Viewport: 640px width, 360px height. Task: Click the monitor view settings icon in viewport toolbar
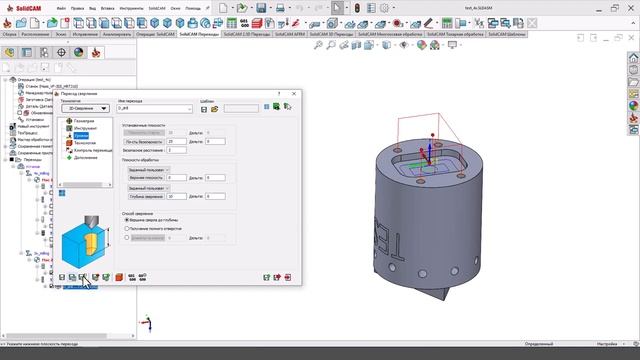click(452, 45)
